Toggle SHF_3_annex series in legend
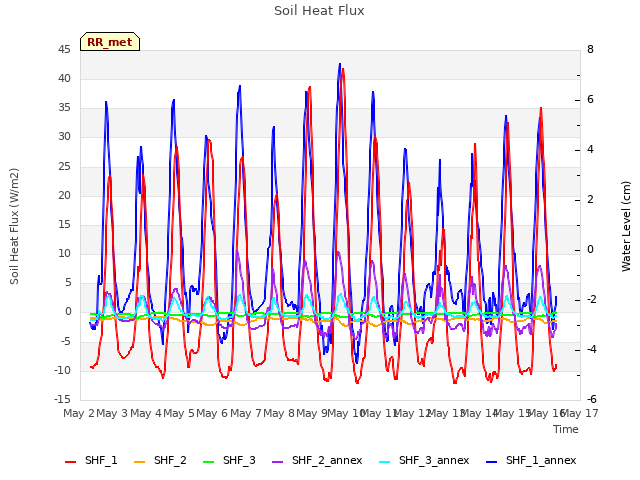 point(424,460)
